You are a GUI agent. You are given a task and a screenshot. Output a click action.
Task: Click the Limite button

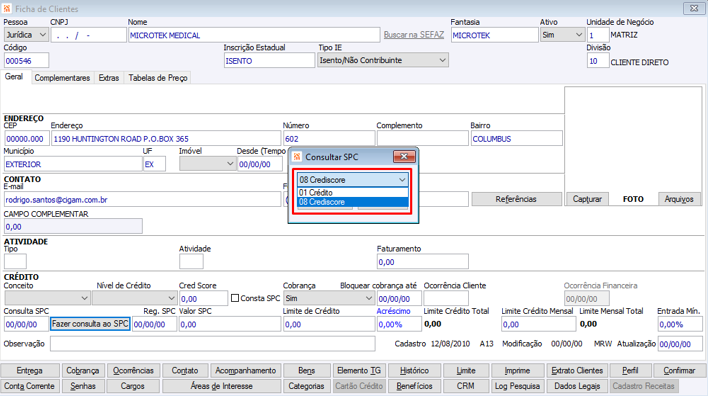click(465, 371)
